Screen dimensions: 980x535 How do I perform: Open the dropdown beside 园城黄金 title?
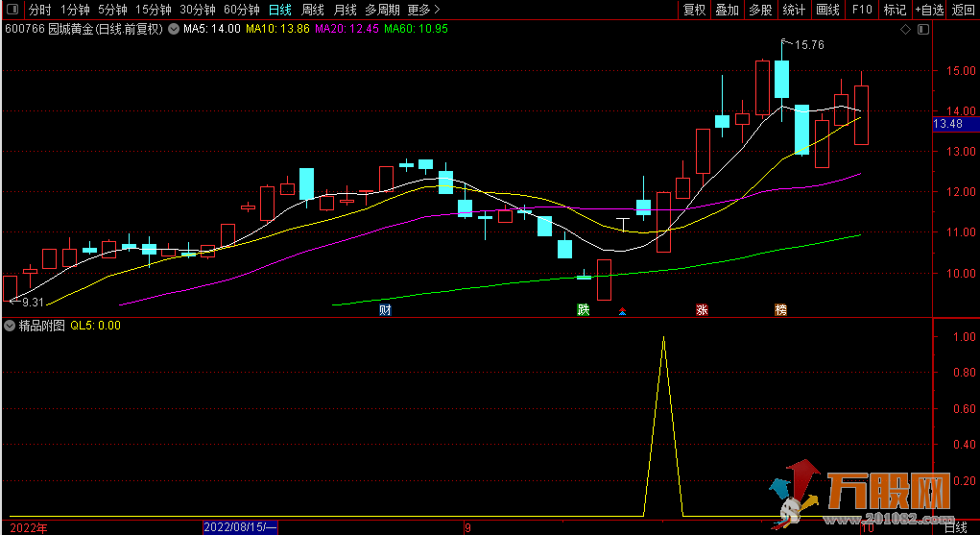174,29
